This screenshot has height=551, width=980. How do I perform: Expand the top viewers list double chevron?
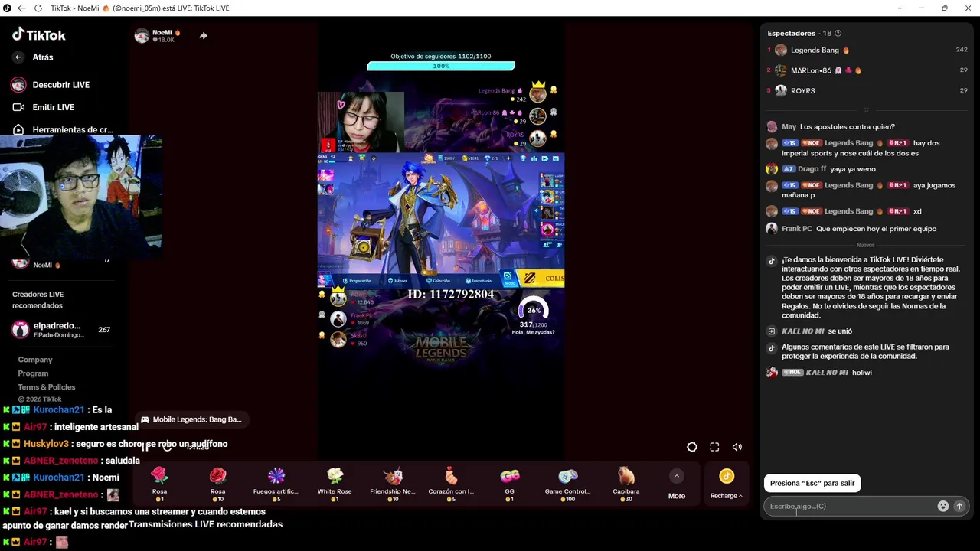[866, 110]
